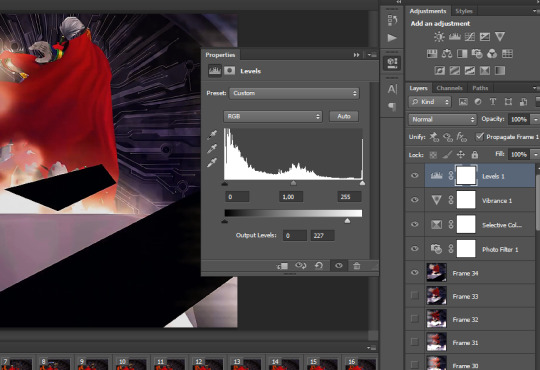Hide the Selective Color layer
The width and height of the screenshot is (540, 370).
415,224
